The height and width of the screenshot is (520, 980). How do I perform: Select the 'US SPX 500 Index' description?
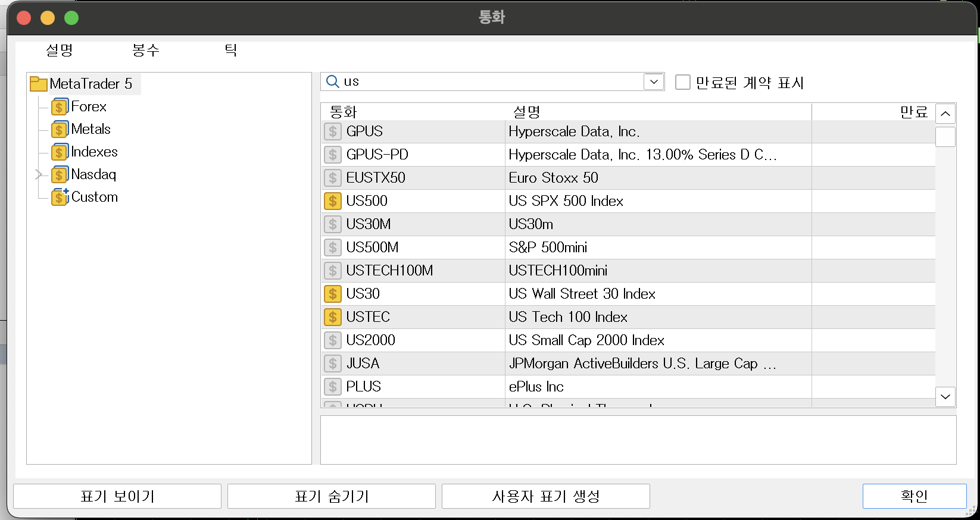coord(566,201)
